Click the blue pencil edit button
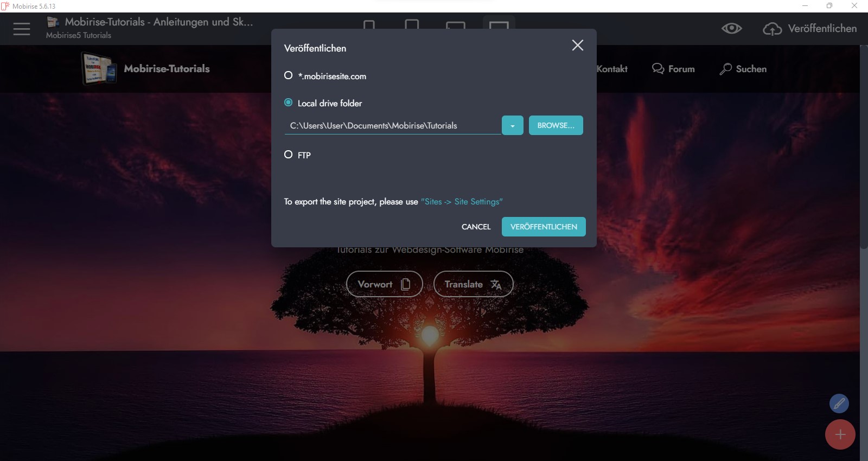Screen dimensions: 868x461 pos(839,404)
